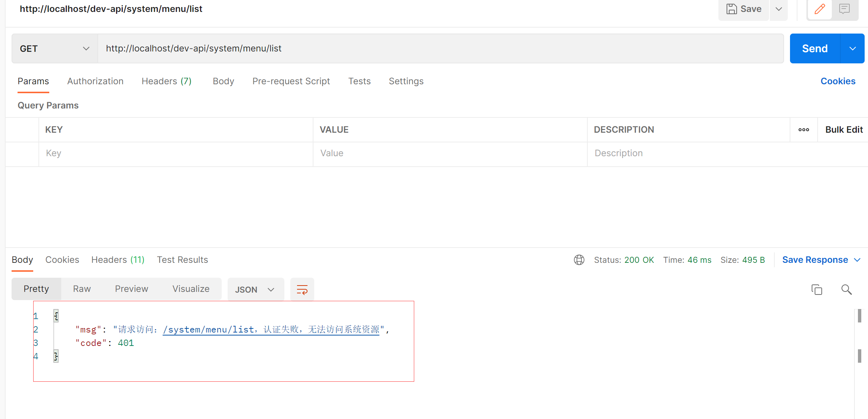Image resolution: width=868 pixels, height=419 pixels.
Task: Open the edit request pencil icon
Action: (x=819, y=9)
